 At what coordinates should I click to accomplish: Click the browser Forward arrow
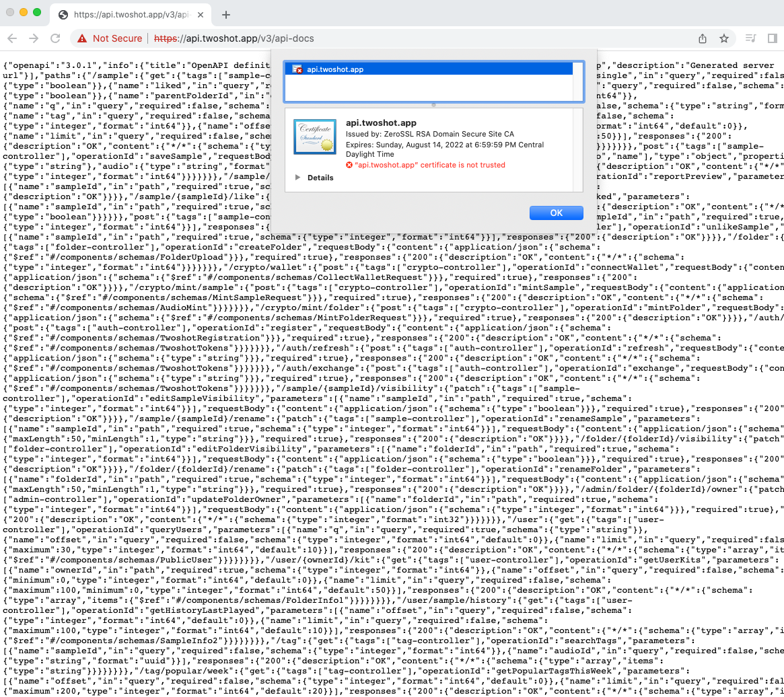coord(34,38)
